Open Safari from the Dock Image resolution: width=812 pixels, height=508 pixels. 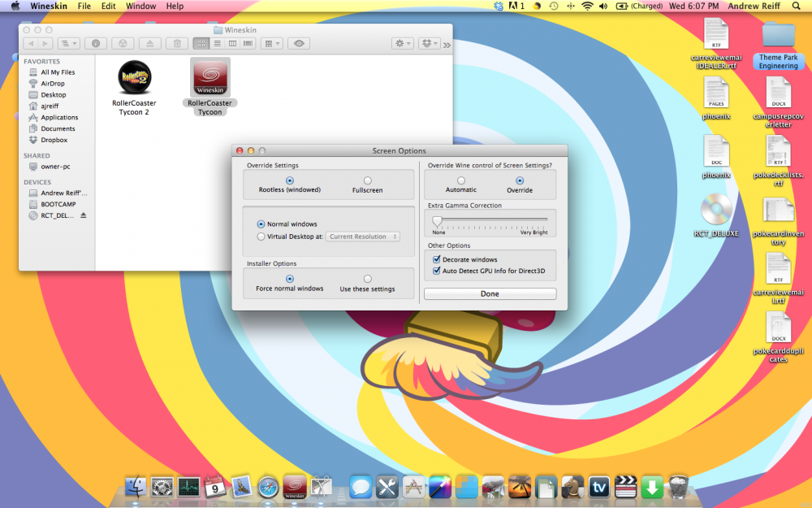pos(268,487)
